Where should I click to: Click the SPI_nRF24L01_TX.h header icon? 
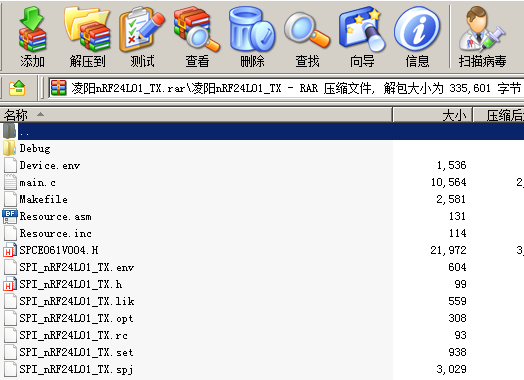pos(10,284)
